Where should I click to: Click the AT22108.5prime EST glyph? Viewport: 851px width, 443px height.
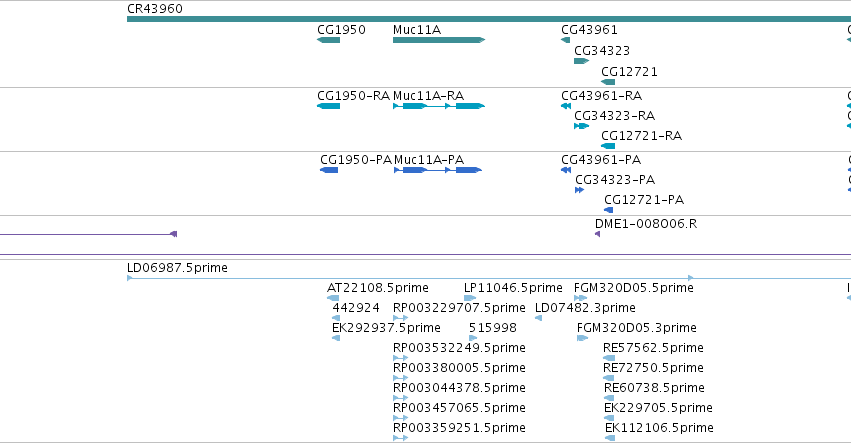click(333, 298)
